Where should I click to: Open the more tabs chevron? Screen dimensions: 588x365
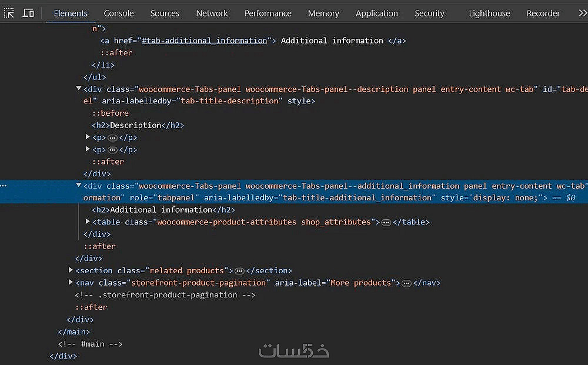[582, 13]
